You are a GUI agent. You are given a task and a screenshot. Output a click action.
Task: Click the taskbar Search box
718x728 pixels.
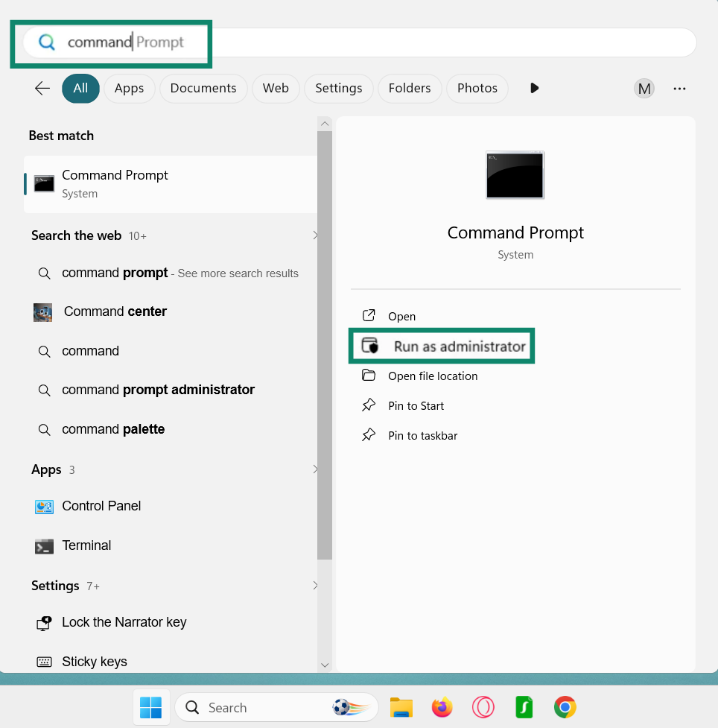click(x=276, y=708)
